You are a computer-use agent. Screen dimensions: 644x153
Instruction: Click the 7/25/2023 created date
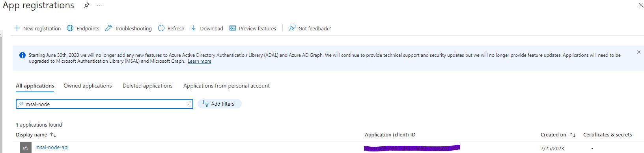click(x=552, y=149)
